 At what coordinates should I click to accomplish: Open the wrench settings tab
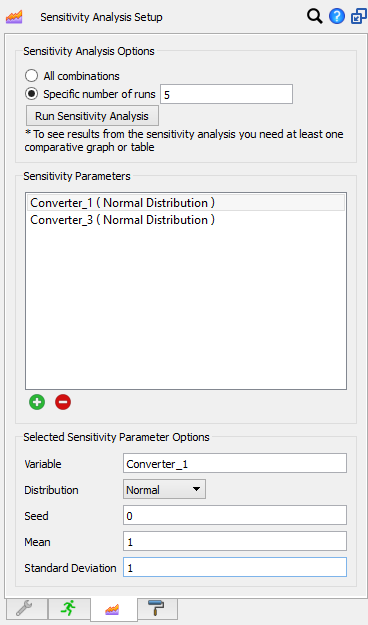coord(26,608)
